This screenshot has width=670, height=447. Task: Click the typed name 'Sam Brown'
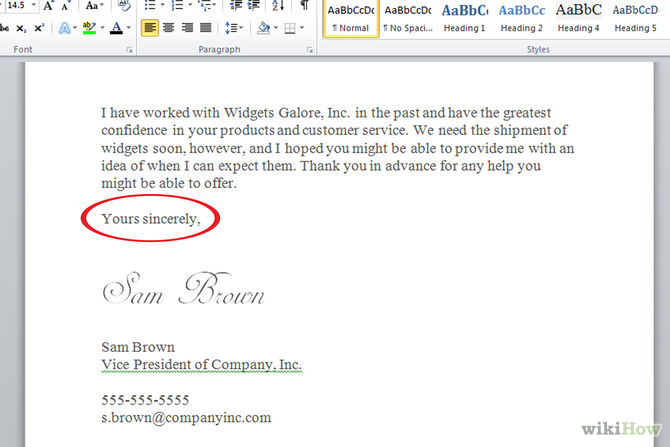pos(138,347)
